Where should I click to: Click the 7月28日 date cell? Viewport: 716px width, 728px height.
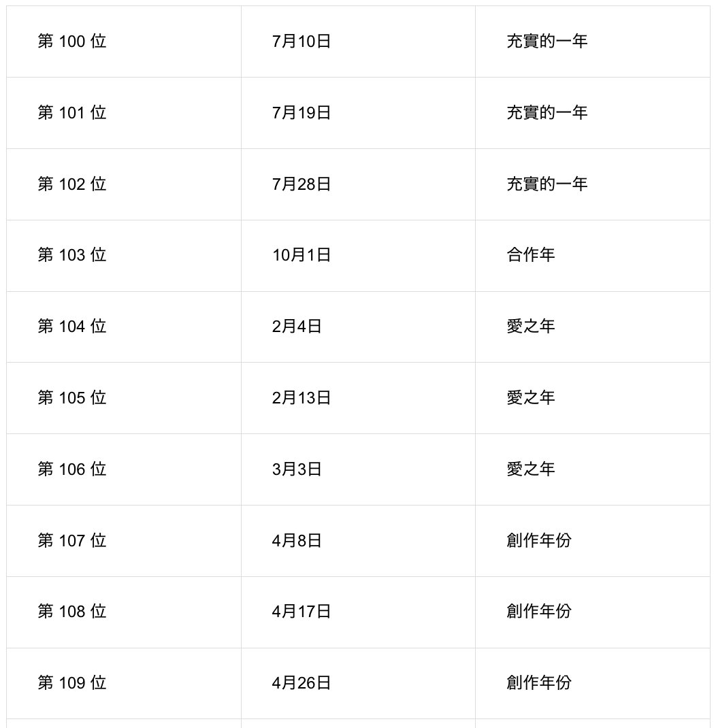point(302,184)
